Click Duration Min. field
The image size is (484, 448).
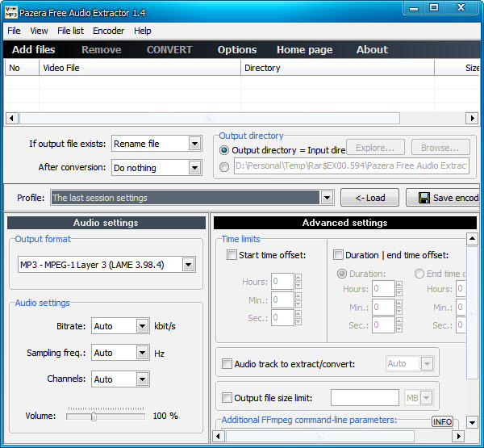[383, 307]
